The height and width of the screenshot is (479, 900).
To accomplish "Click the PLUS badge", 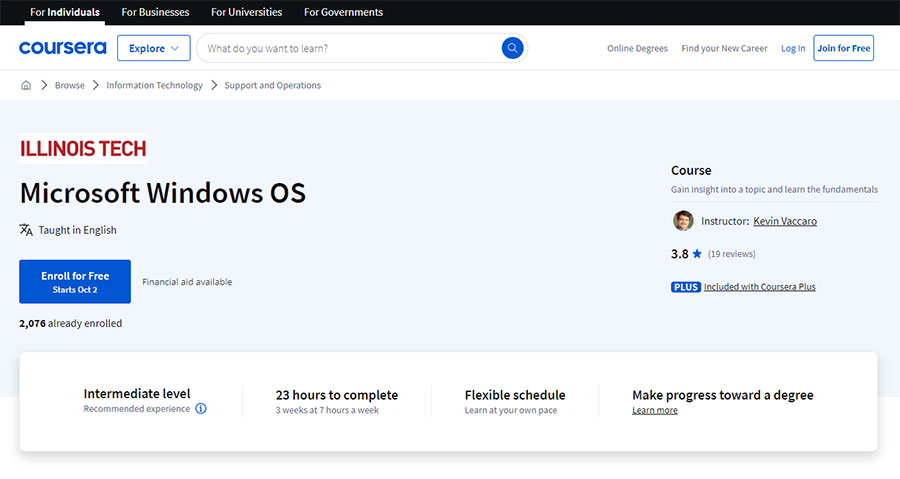I will point(685,287).
